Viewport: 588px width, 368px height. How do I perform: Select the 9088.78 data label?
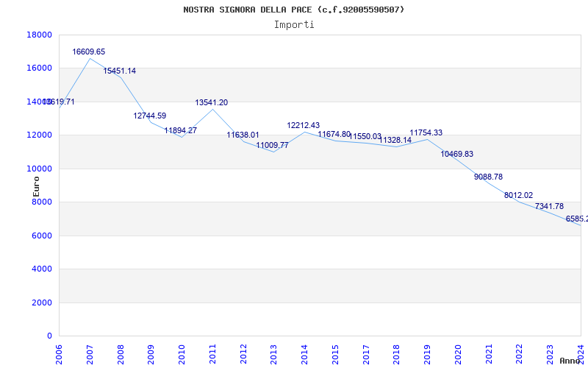488,177
